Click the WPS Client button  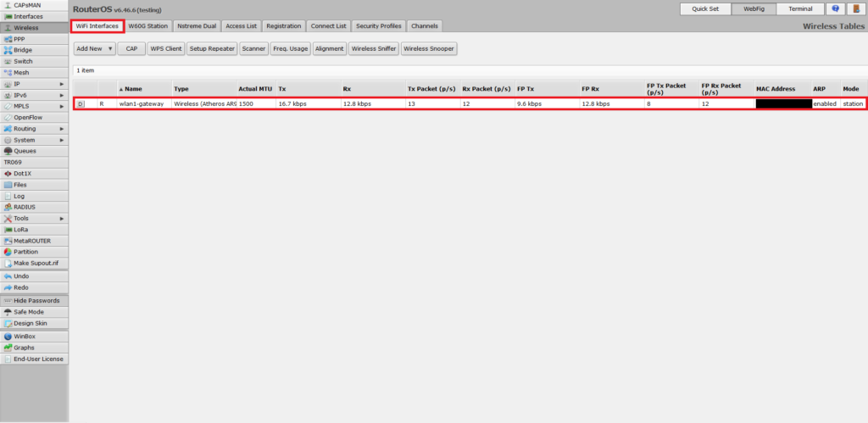(x=165, y=48)
